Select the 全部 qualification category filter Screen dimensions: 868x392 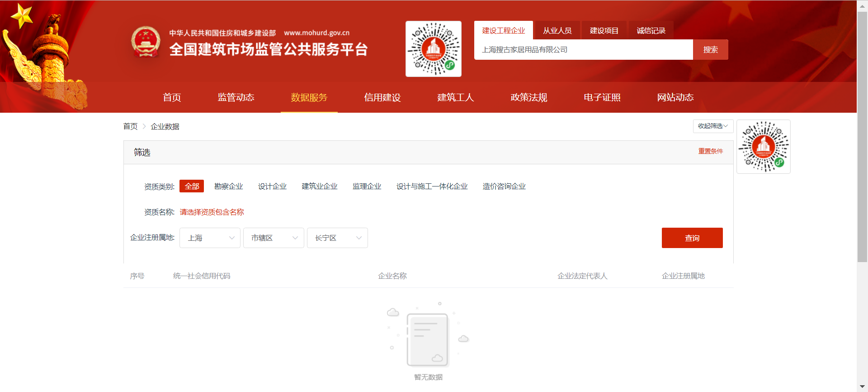[192, 186]
